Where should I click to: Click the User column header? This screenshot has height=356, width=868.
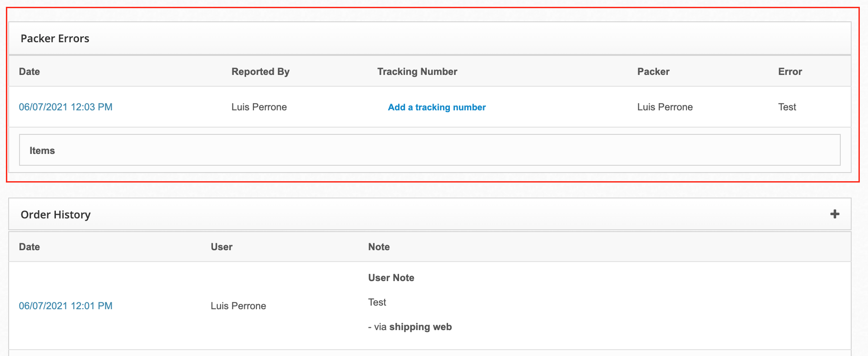222,247
